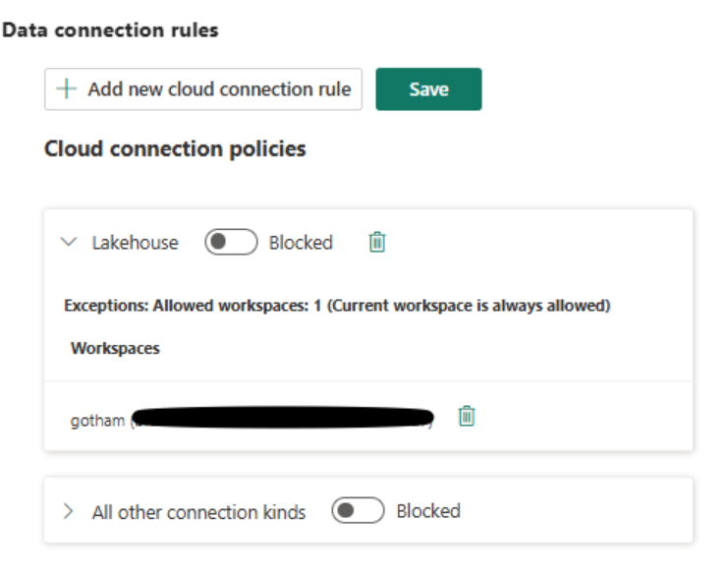Delete the Lakehouse connection policy
The height and width of the screenshot is (575, 728).
pyautogui.click(x=376, y=242)
